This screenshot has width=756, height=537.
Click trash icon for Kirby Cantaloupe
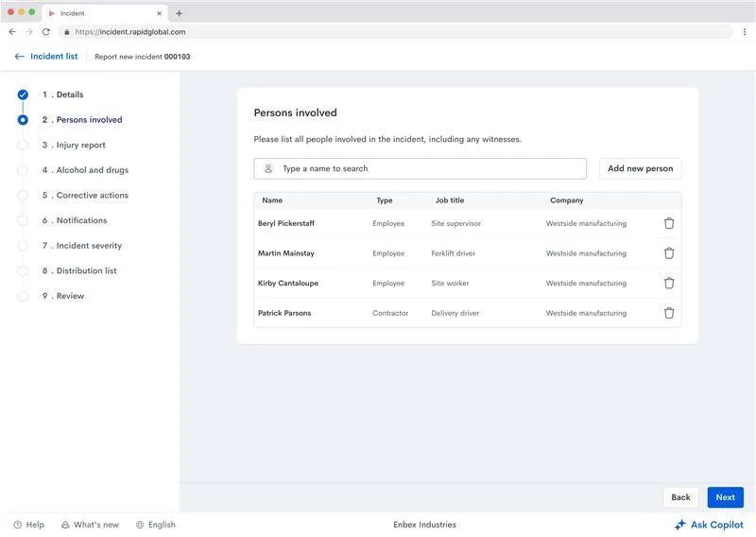coord(669,284)
